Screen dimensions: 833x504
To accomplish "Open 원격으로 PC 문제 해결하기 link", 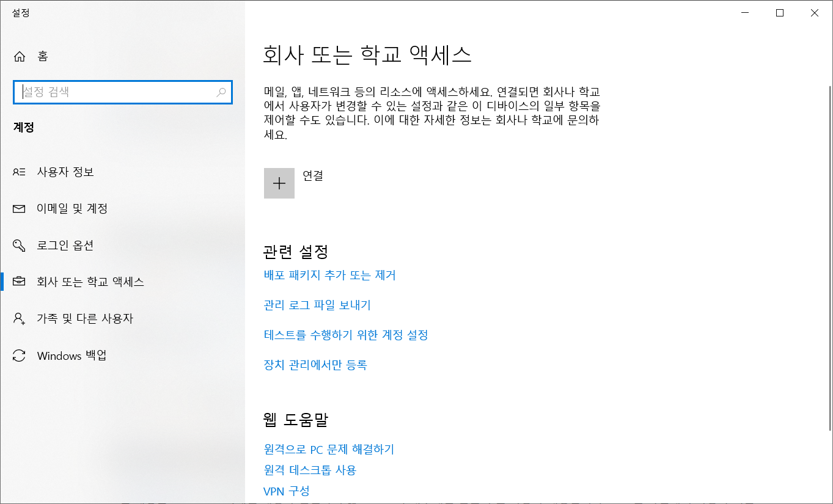I will 329,450.
